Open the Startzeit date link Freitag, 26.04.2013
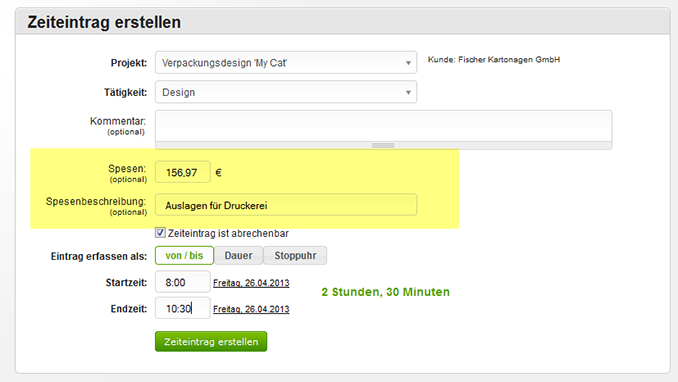Viewport: 678px width, 382px height. pyautogui.click(x=251, y=283)
